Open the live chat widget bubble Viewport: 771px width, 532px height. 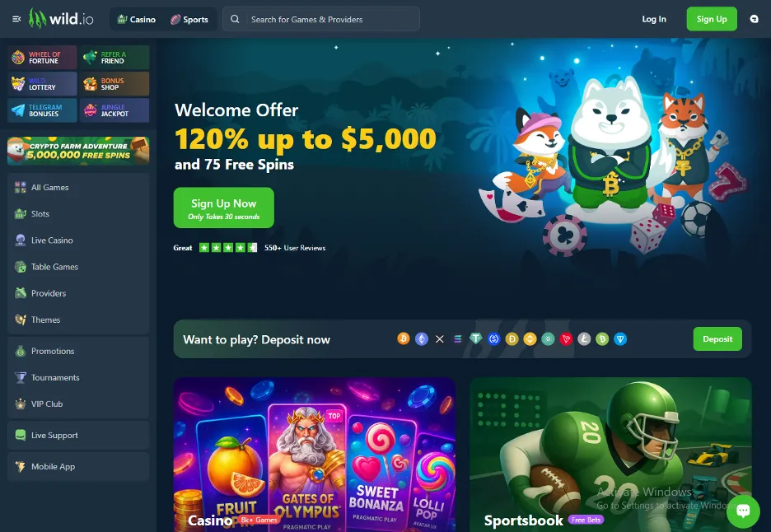pyautogui.click(x=743, y=511)
